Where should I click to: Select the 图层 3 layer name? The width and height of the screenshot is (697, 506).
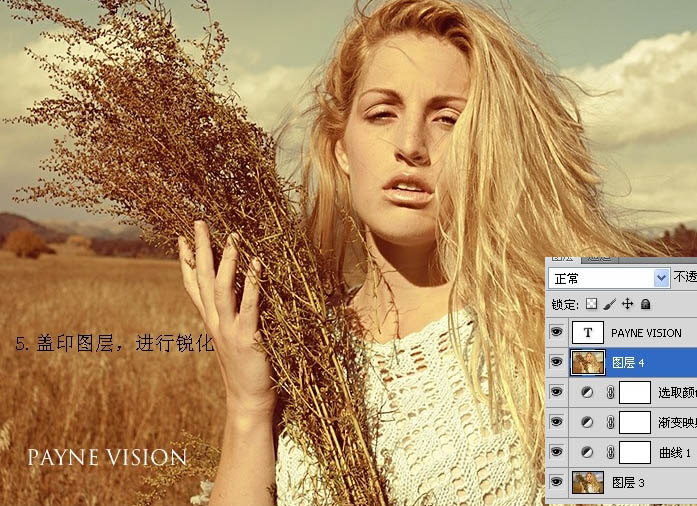(624, 483)
